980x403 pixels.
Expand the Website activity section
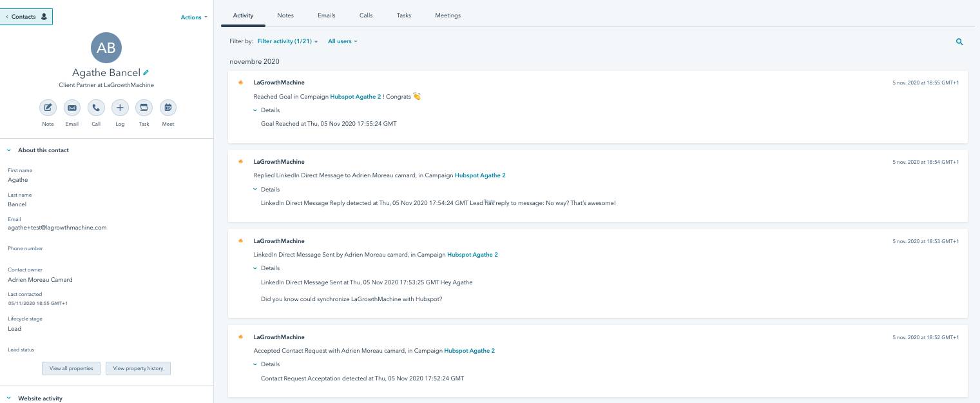tap(9, 398)
